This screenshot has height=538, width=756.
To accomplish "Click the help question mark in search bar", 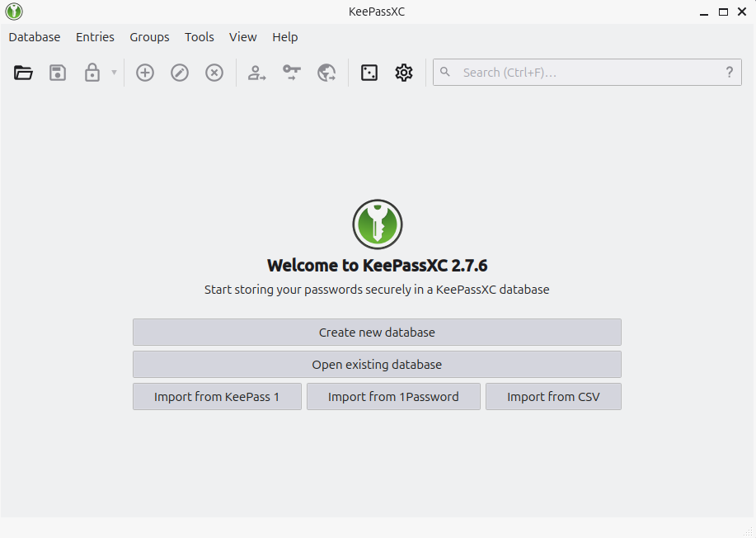I will click(x=729, y=72).
